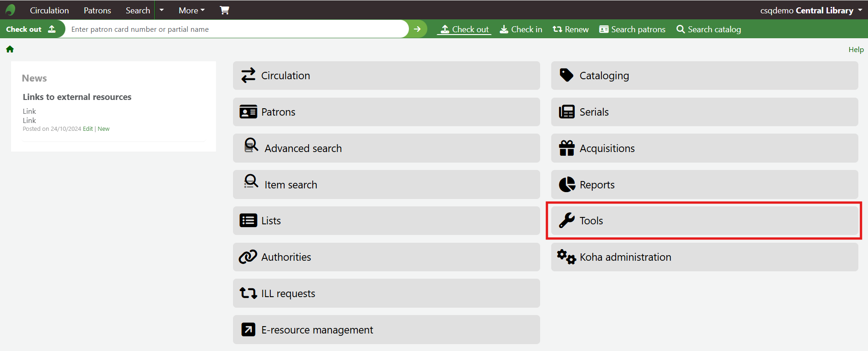The image size is (868, 351).
Task: Click the magnifier icon for Advanced search
Action: click(251, 146)
